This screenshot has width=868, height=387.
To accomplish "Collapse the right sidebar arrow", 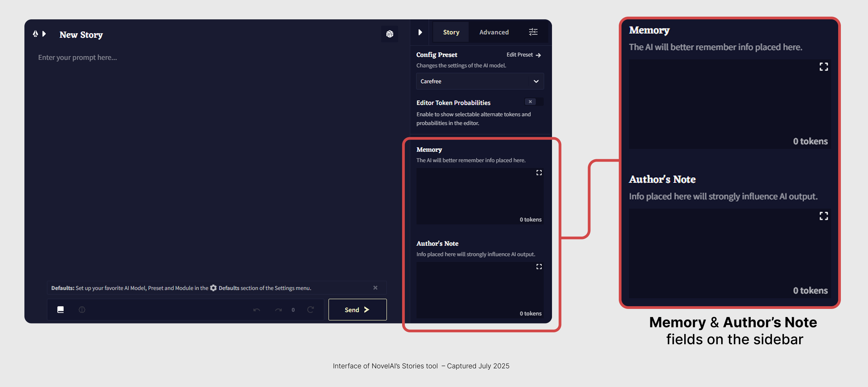I will coord(420,32).
